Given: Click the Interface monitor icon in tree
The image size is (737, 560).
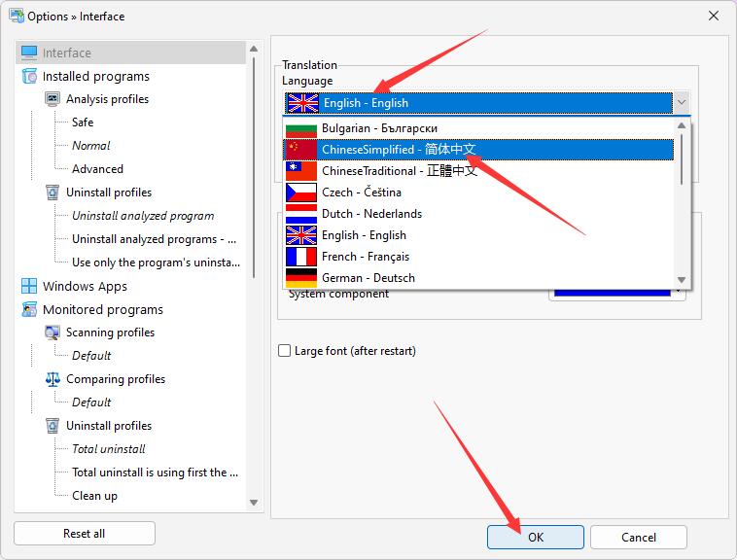Looking at the screenshot, I should pyautogui.click(x=29, y=52).
